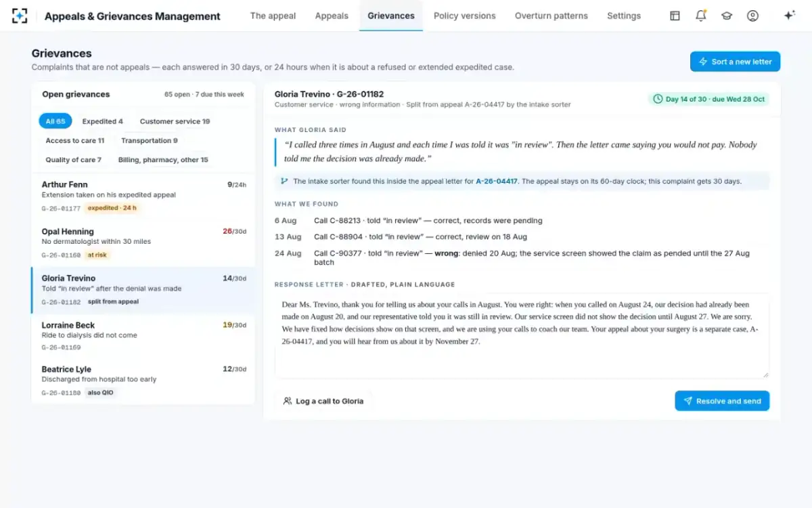The height and width of the screenshot is (508, 812).
Task: Go to Overturn patterns tab
Action: click(x=551, y=16)
